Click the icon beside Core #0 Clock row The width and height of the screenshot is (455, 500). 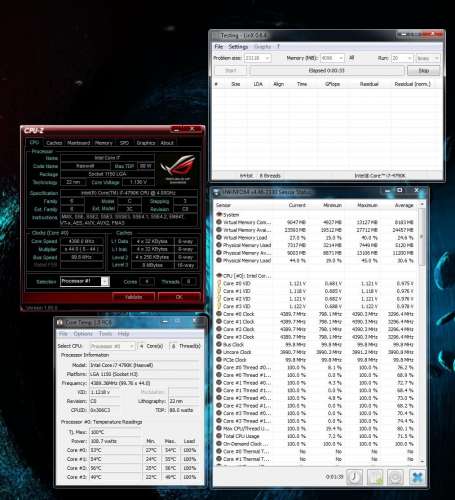click(219, 314)
